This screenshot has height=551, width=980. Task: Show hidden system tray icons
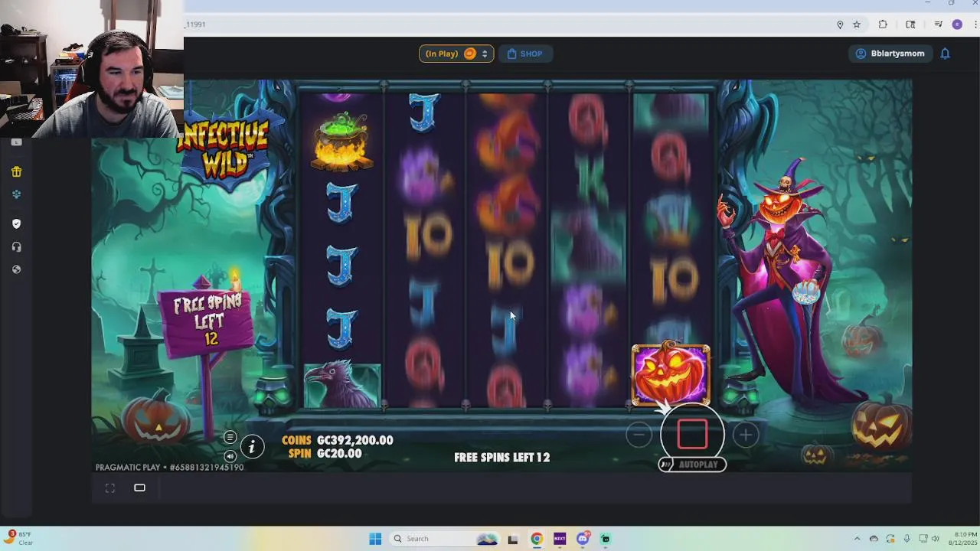pos(857,539)
